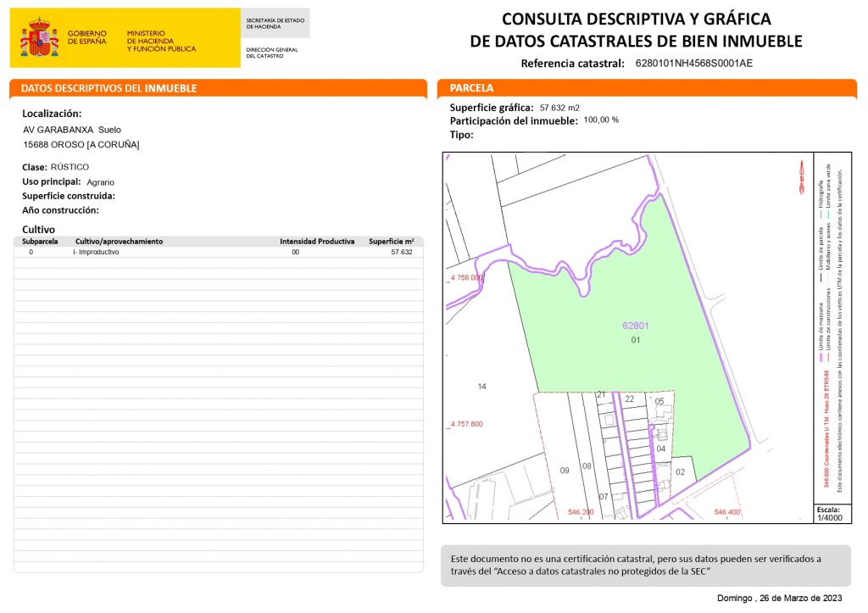Click the Superficie m² column header
This screenshot has width=868, height=613.
click(391, 242)
